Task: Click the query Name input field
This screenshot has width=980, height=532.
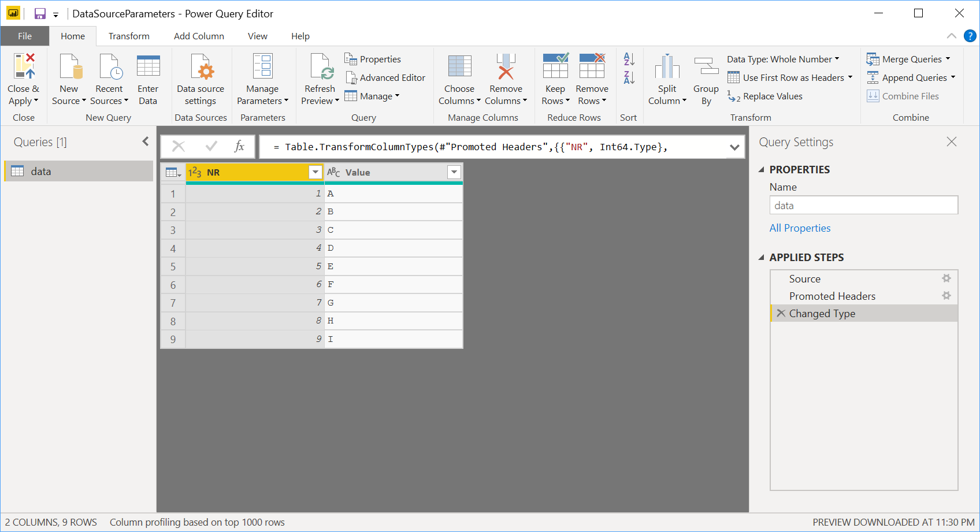Action: point(863,206)
